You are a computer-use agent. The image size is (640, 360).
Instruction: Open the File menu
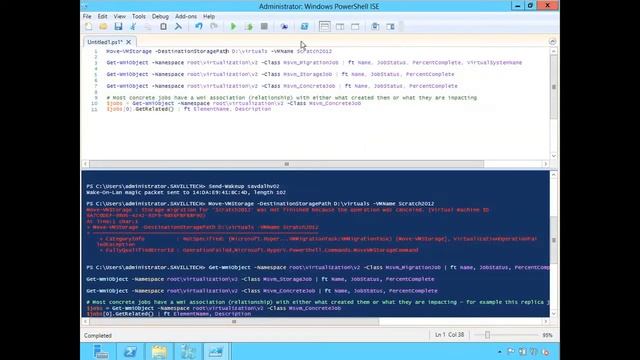tap(87, 16)
